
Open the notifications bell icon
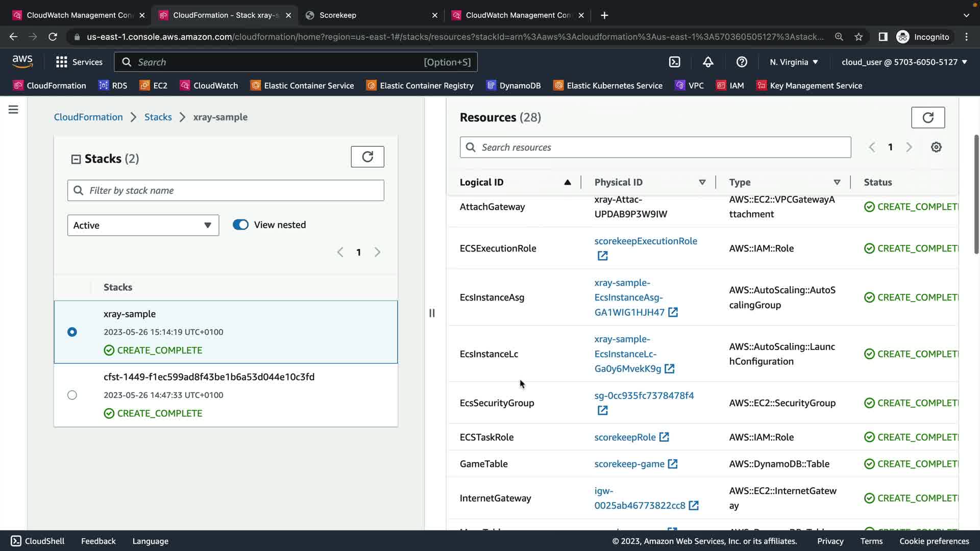point(708,62)
